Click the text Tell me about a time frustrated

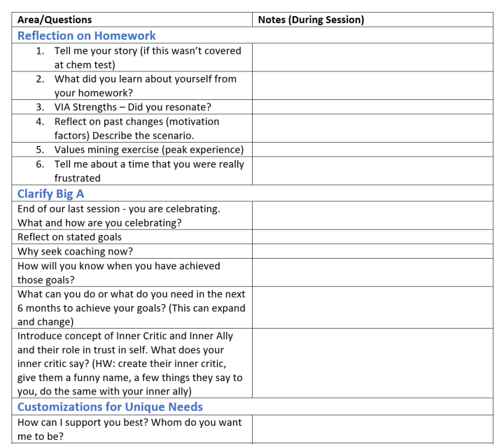pyautogui.click(x=149, y=171)
